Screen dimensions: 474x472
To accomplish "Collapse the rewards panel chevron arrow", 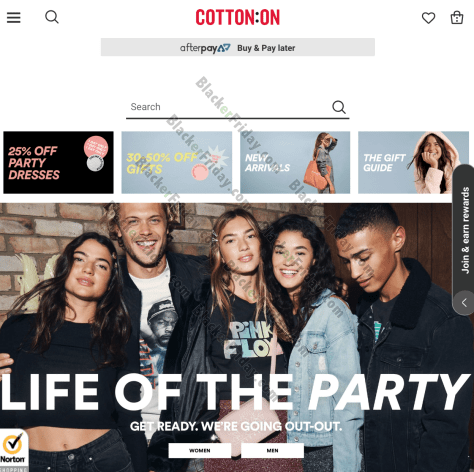I will [x=464, y=303].
